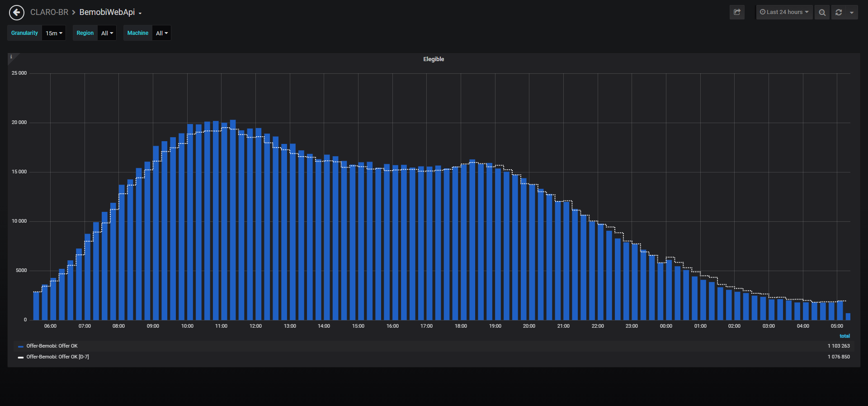Click the white Offer OK [D-7] color swatch

(x=21, y=357)
